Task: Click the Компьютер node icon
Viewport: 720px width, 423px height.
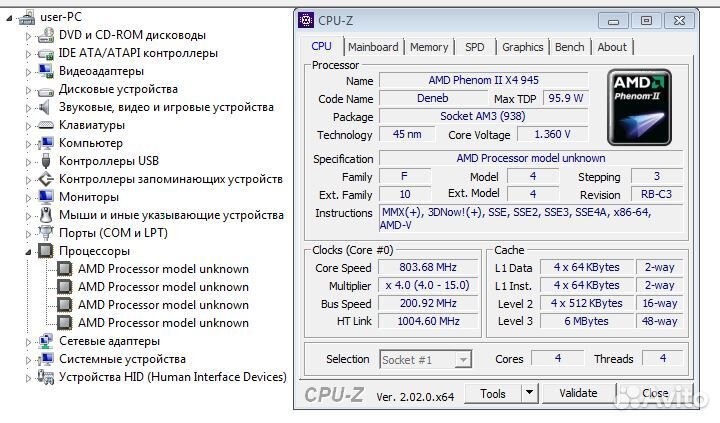Action: click(x=45, y=143)
